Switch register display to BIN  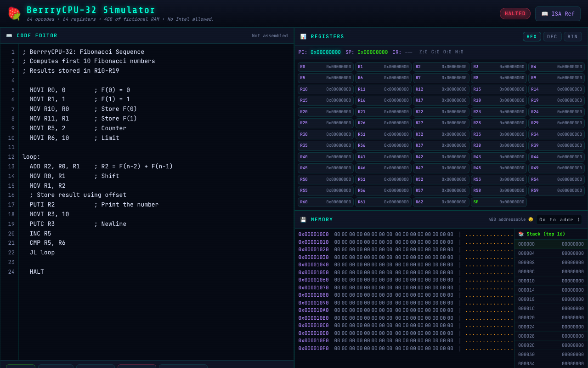coord(573,37)
